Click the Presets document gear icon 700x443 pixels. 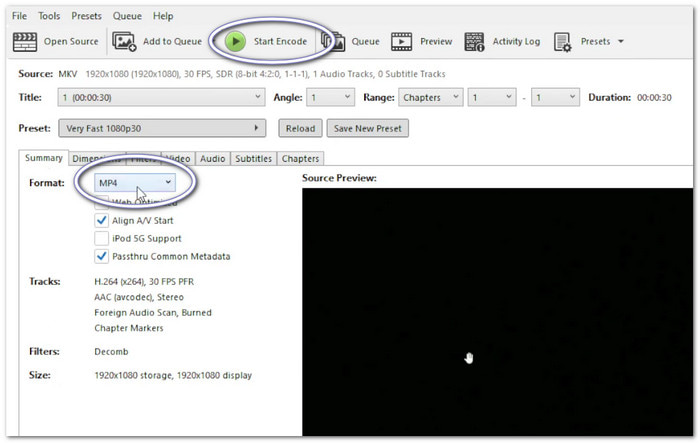(562, 42)
